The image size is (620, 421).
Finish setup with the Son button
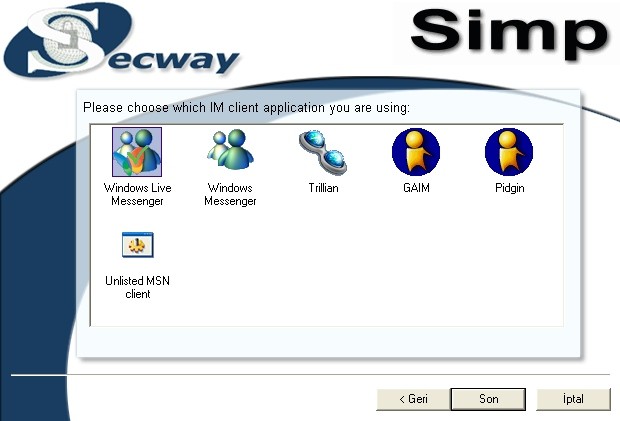(488, 399)
